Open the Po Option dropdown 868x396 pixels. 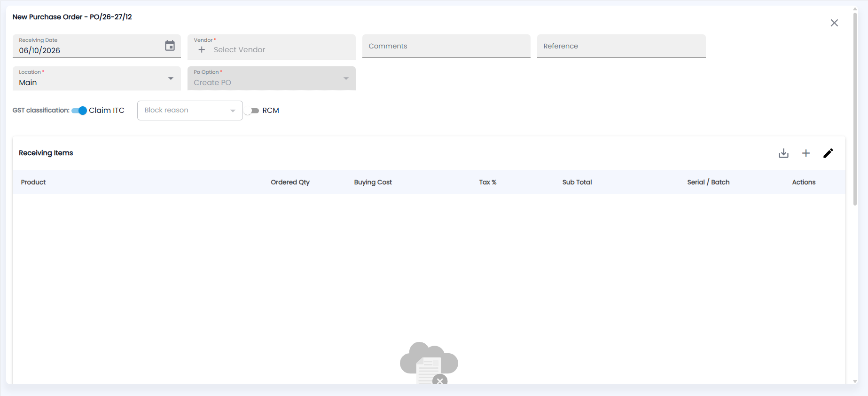click(272, 78)
